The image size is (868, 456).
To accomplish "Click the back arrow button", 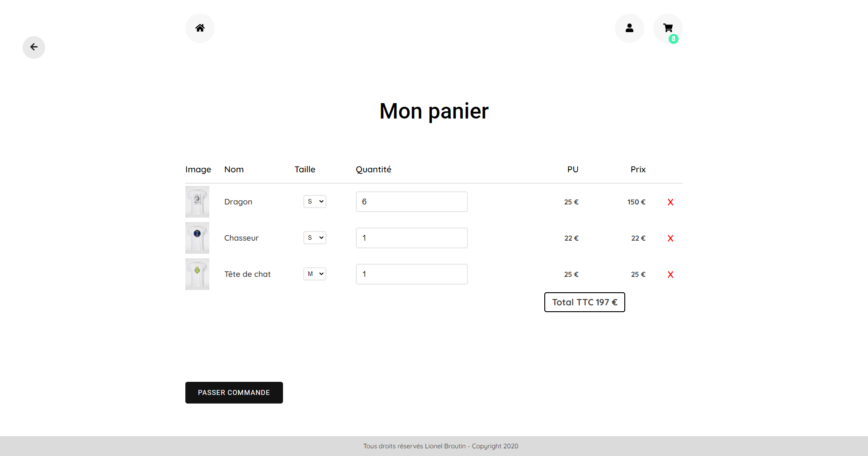I will coord(34,47).
